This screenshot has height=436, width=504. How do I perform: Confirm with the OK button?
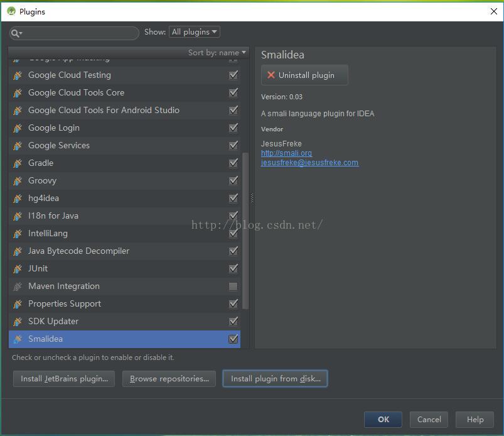383,420
